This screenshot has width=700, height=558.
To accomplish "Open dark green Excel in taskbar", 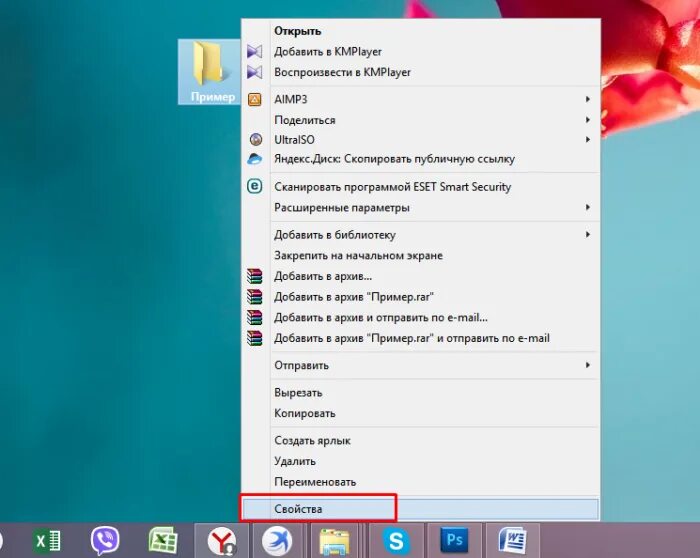I will 47,541.
